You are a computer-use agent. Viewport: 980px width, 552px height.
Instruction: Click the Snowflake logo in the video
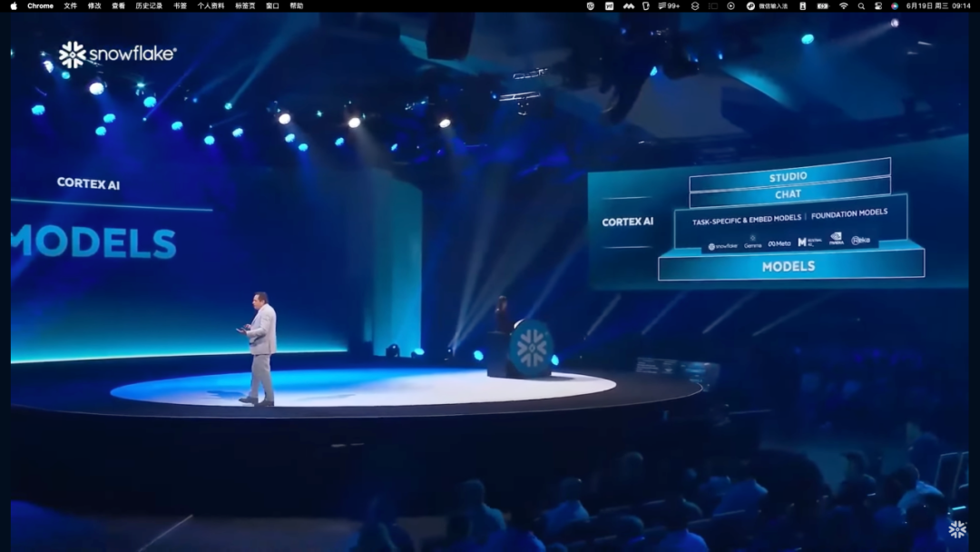117,54
